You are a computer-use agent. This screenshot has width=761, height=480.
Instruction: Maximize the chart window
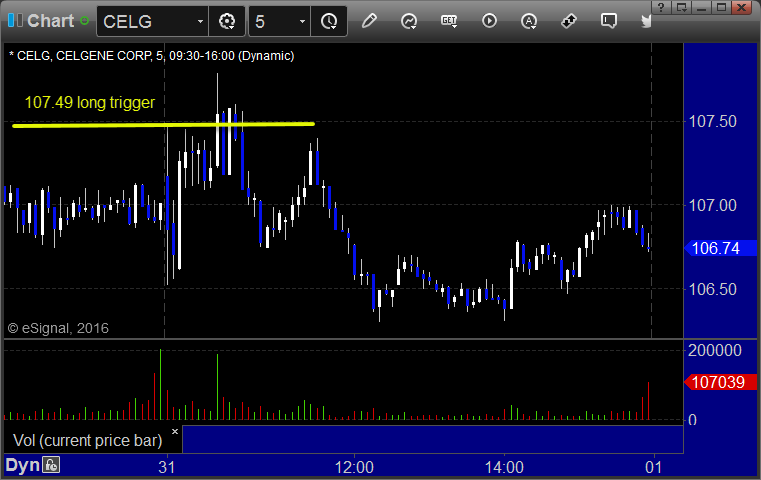coord(721,7)
